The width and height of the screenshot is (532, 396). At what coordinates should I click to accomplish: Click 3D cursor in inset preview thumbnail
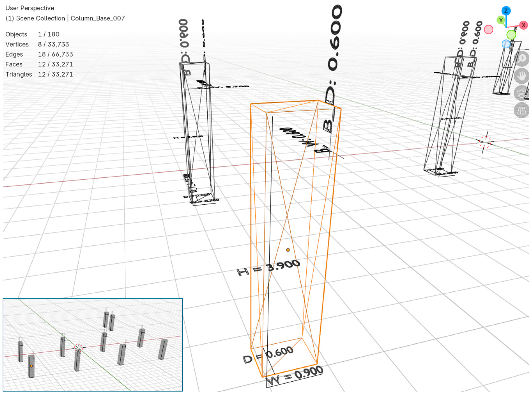[x=78, y=348]
